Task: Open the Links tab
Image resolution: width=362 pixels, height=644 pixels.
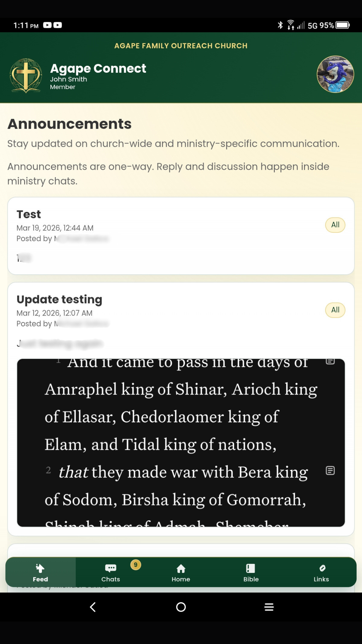Action: (321, 573)
